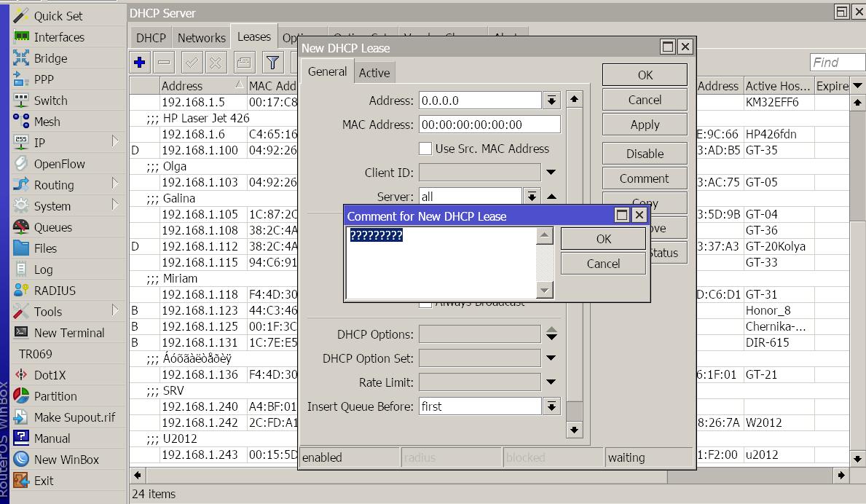Launch New WinBox icon
This screenshot has width=866, height=504.
click(21, 460)
